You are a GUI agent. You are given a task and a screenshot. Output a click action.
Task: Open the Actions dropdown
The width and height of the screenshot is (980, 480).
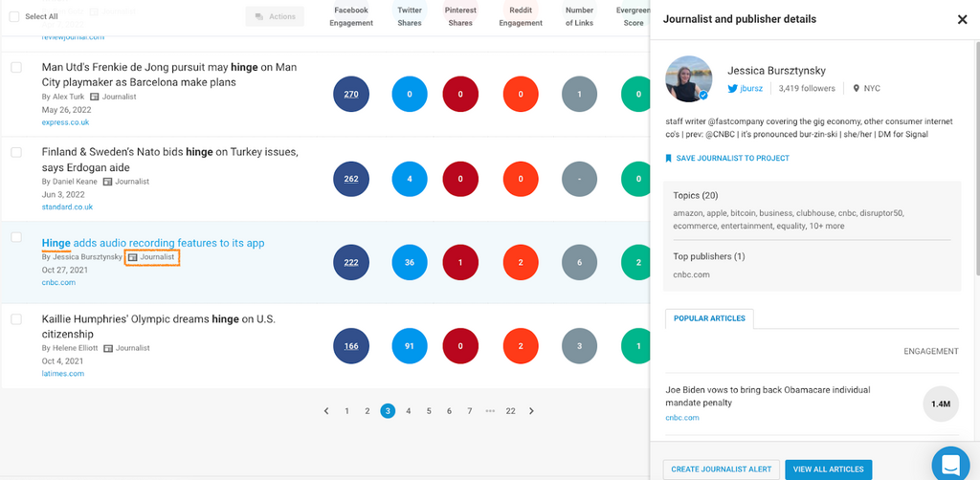275,16
